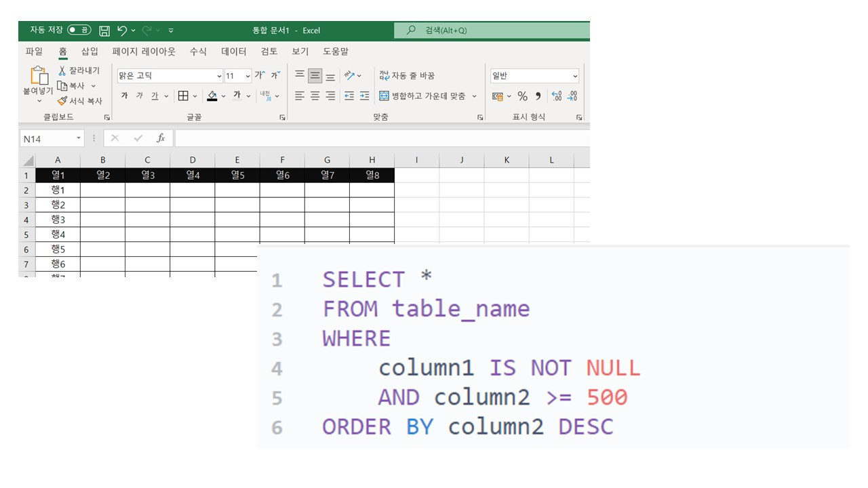Open the 클립보드 group dialog launcher
The image size is (868, 488).
click(x=107, y=117)
